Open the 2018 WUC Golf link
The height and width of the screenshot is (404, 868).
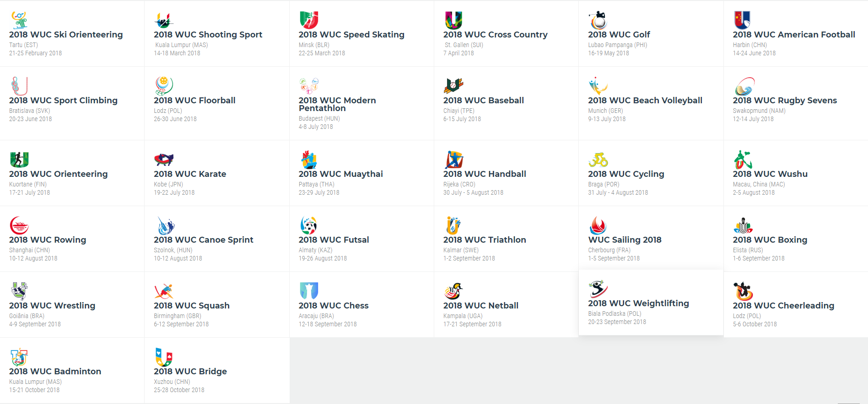(619, 35)
